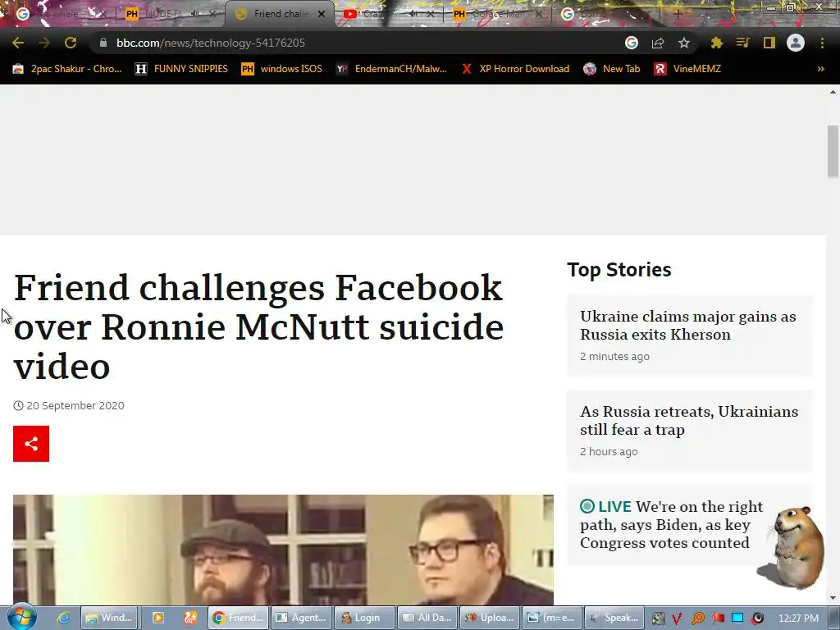Open the XP Horror Download bookmark
This screenshot has height=630, width=840.
click(x=515, y=69)
